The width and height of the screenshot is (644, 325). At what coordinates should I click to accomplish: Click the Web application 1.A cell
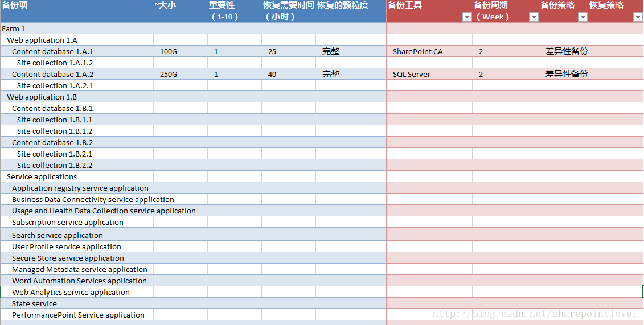tap(77, 40)
